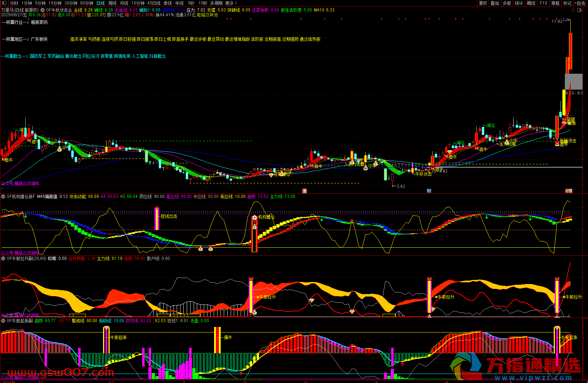The height and width of the screenshot is (383, 588).
Task: Open the 军民融合 concept link
Action: [56, 56]
